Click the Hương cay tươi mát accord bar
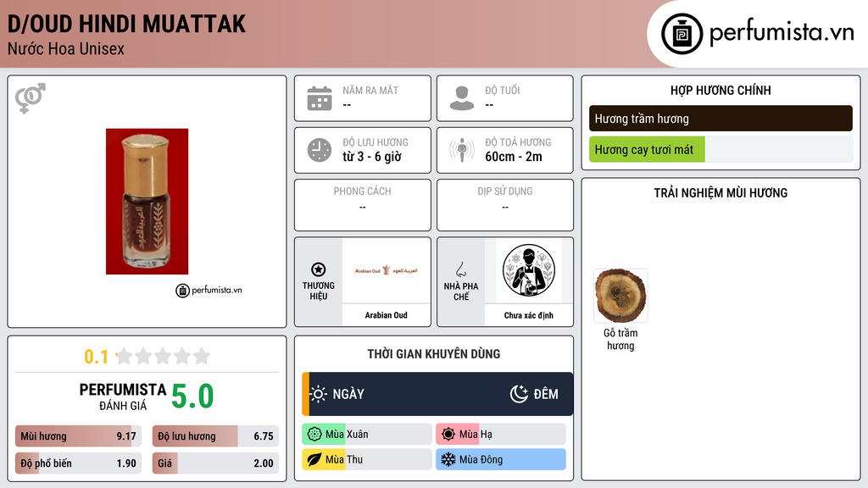868x488 pixels. (x=721, y=149)
